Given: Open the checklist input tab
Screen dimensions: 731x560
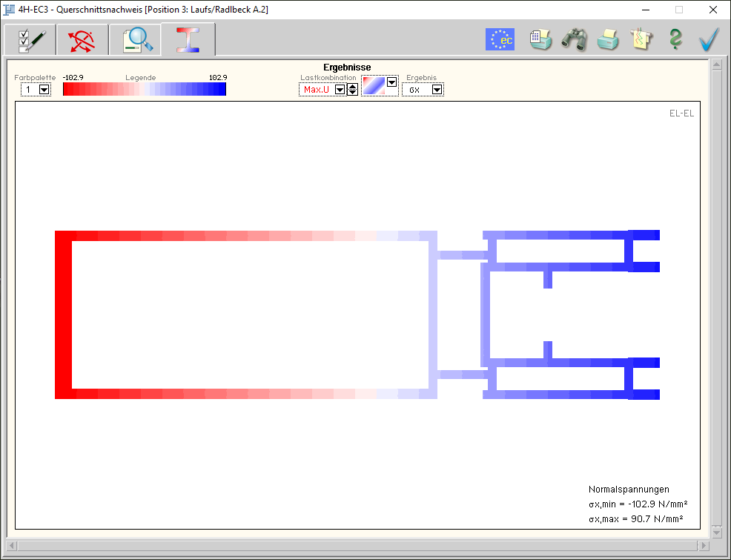Looking at the screenshot, I should click(x=29, y=40).
